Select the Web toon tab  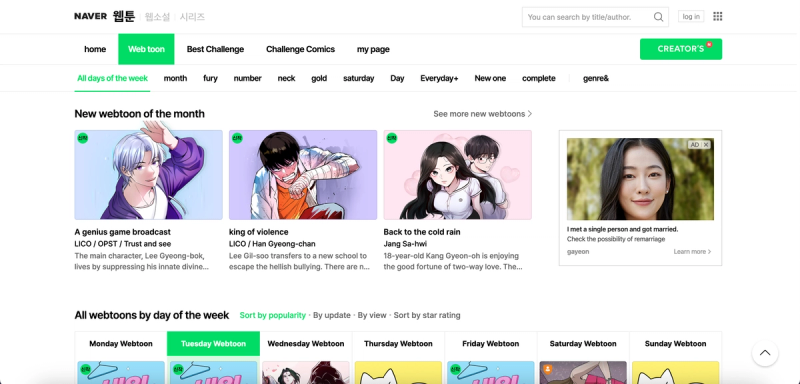(x=146, y=49)
